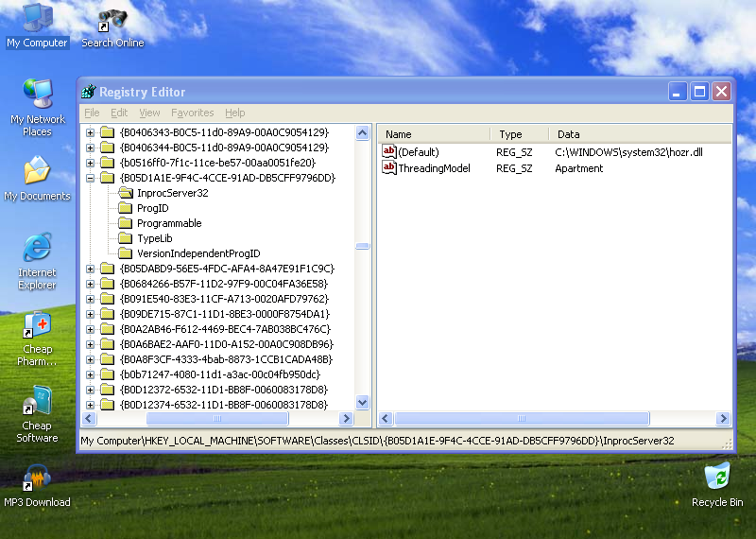Click folder icon of {b0b71247-4080-11d1-a3ac-00c04fb950dc}
Viewport: 756px width, 539px height.
(107, 374)
